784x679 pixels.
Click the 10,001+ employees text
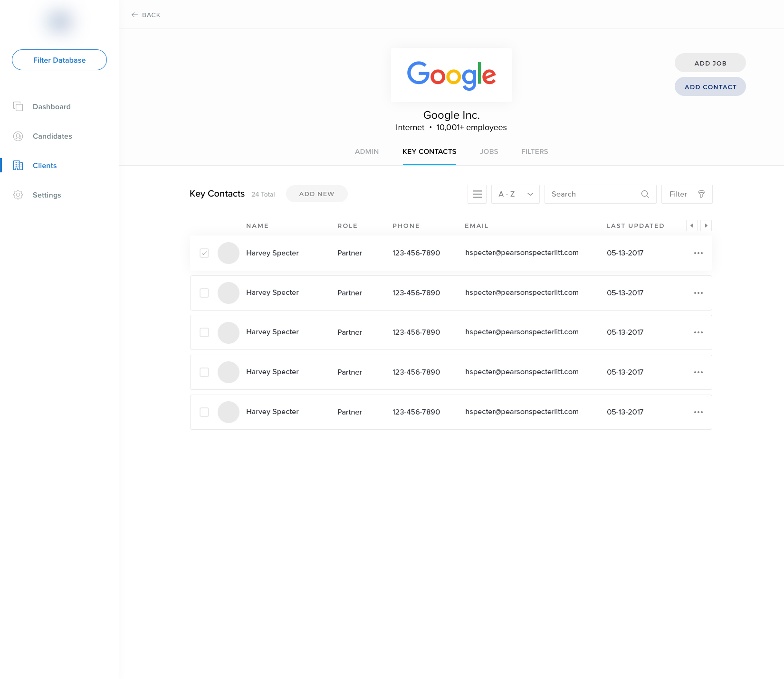pyautogui.click(x=471, y=127)
